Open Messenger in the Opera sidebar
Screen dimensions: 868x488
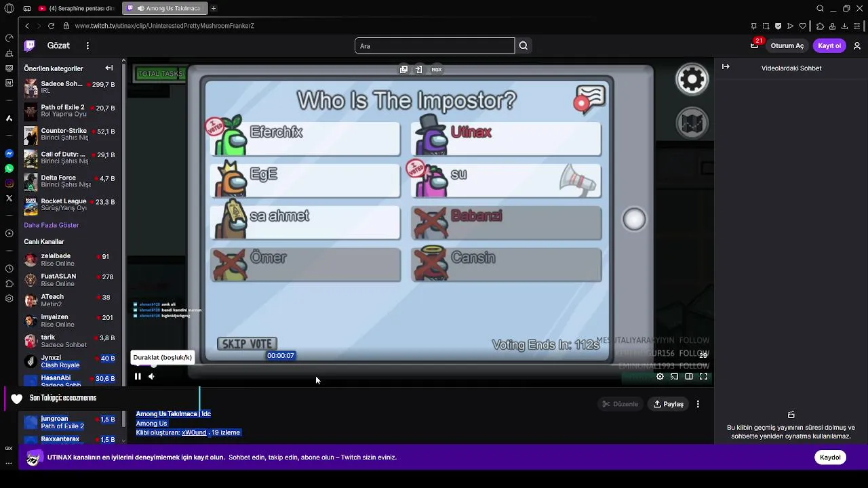coord(9,154)
